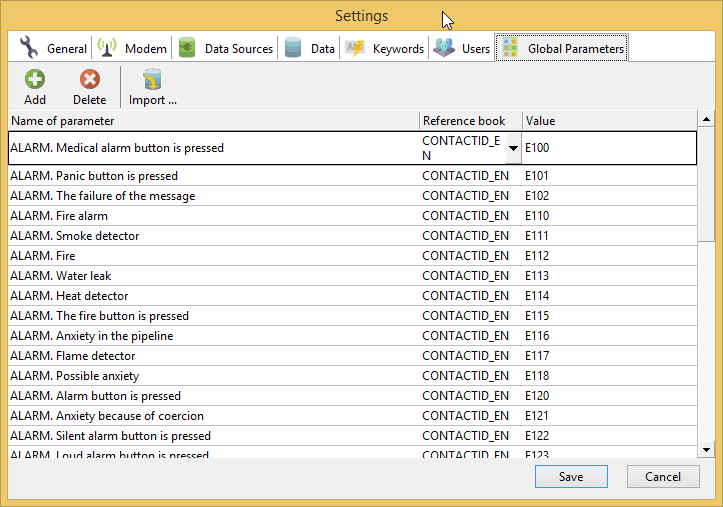Click the Value column header
Viewport: 723px width, 507px height.
pyautogui.click(x=610, y=121)
